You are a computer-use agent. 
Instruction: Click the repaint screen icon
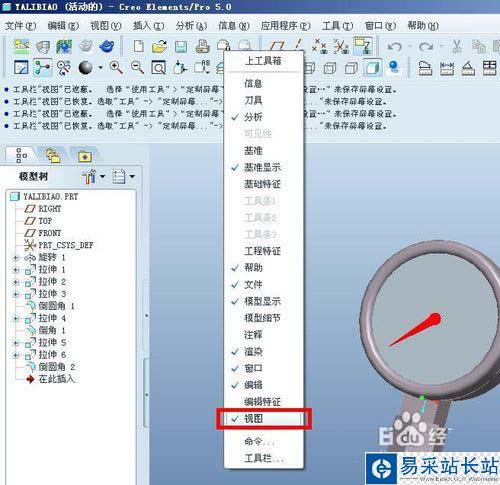[x=21, y=68]
